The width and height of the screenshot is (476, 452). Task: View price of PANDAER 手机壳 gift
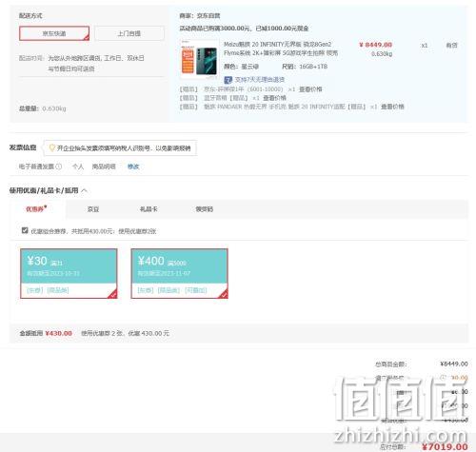392,107
